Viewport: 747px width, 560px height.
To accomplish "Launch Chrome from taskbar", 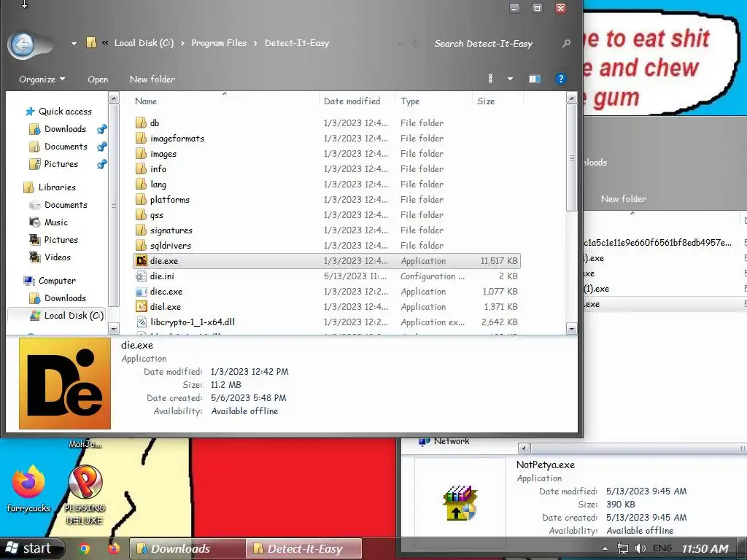I will click(85, 549).
